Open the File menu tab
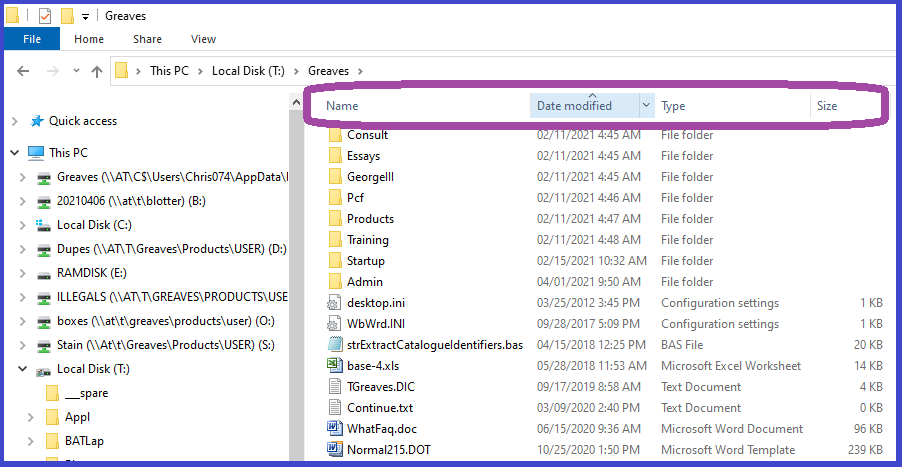 (31, 39)
